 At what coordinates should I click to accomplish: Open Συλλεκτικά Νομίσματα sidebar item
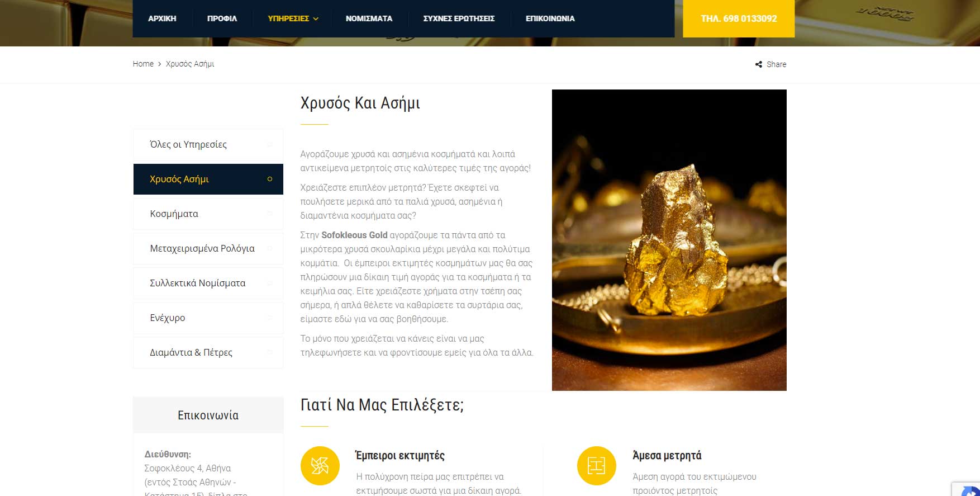tap(208, 283)
